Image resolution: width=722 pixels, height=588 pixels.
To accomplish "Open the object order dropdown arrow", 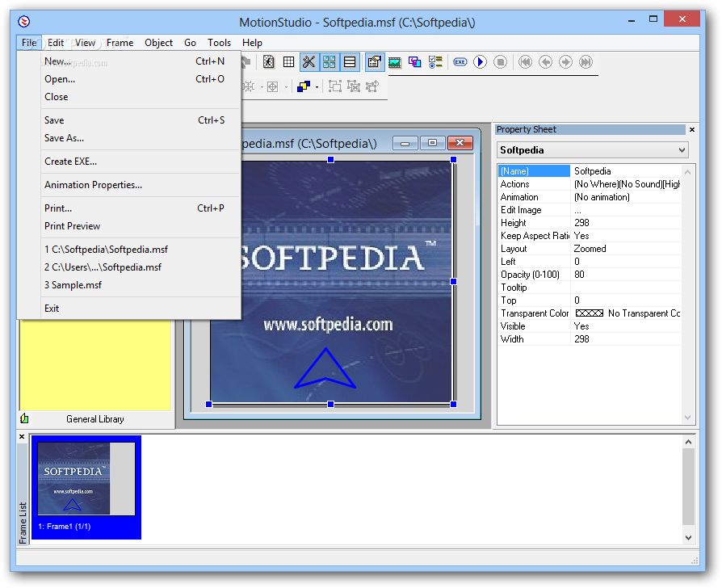I will pyautogui.click(x=317, y=86).
